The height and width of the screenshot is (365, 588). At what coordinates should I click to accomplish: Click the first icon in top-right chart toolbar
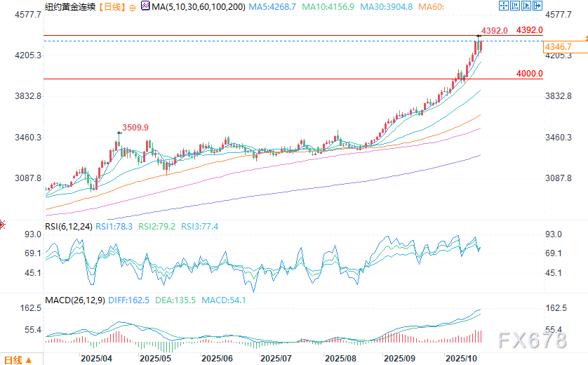(x=504, y=7)
